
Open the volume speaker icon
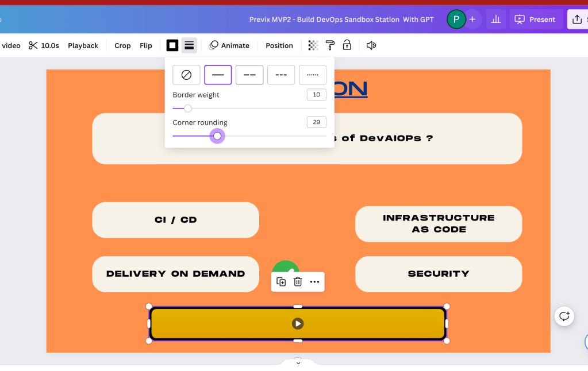371,45
